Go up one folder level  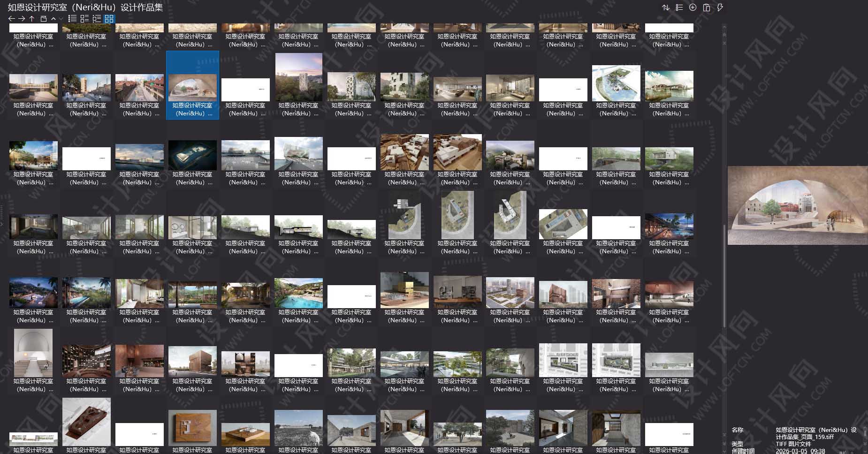[31, 19]
